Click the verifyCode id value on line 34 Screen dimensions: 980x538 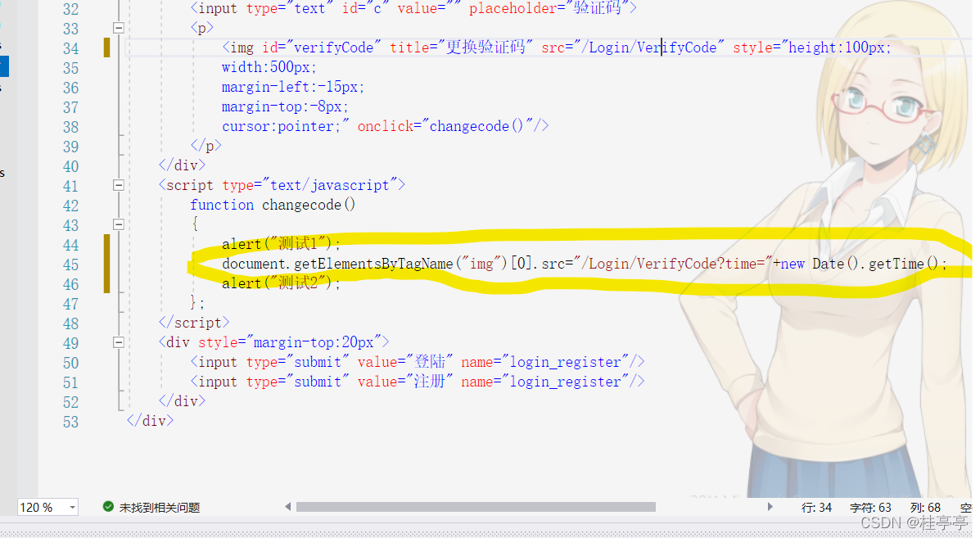click(333, 47)
